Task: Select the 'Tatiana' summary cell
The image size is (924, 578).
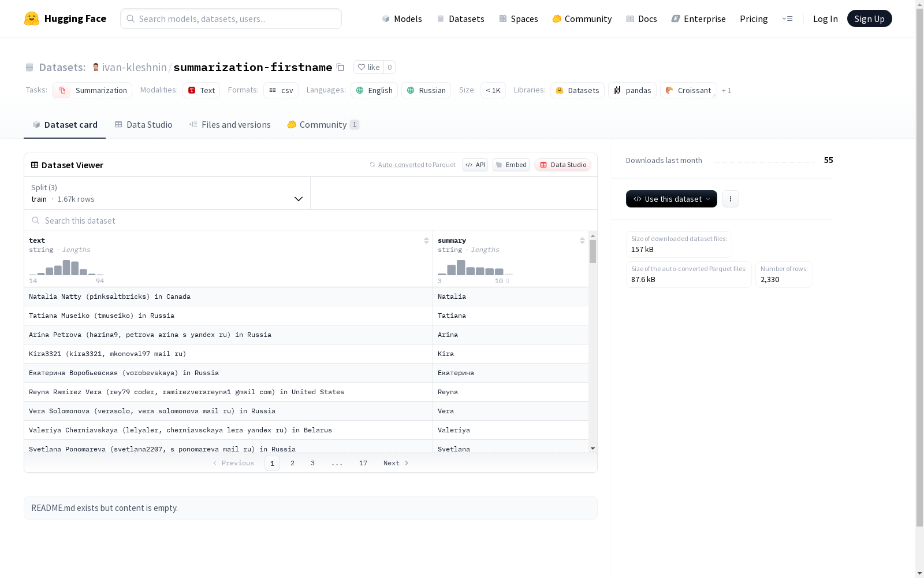Action: [x=511, y=316]
